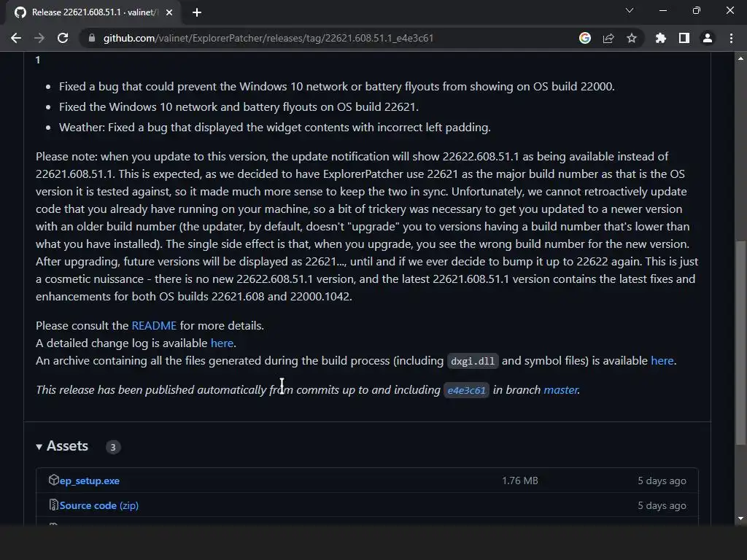Close the Release 22621.608.51.1 tab
Screen dimensions: 747x560
tap(169, 12)
